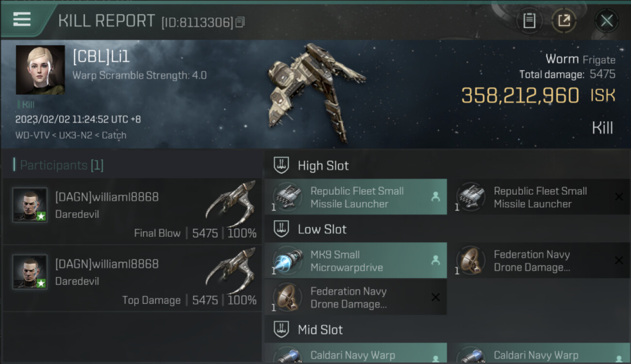
Task: Select the Low Slot shield icon
Action: [282, 229]
